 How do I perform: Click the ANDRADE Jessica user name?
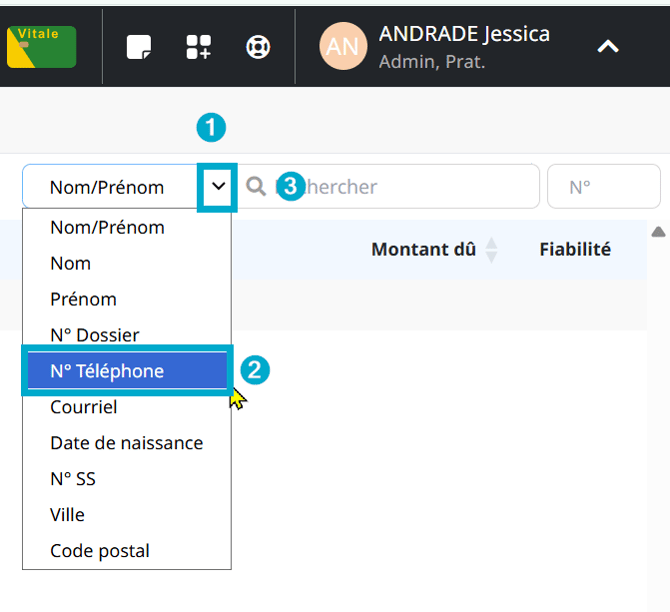[464, 35]
